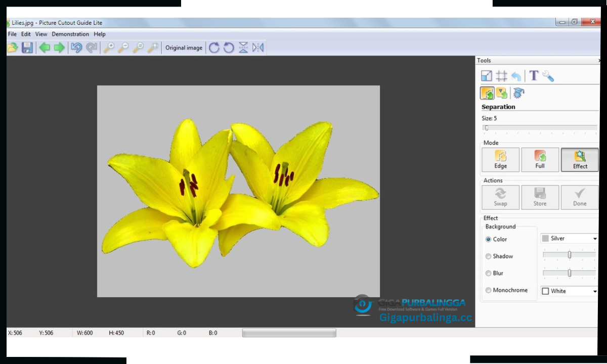Adjust the Shadow intensity slider
This screenshot has width=607, height=364.
point(569,255)
